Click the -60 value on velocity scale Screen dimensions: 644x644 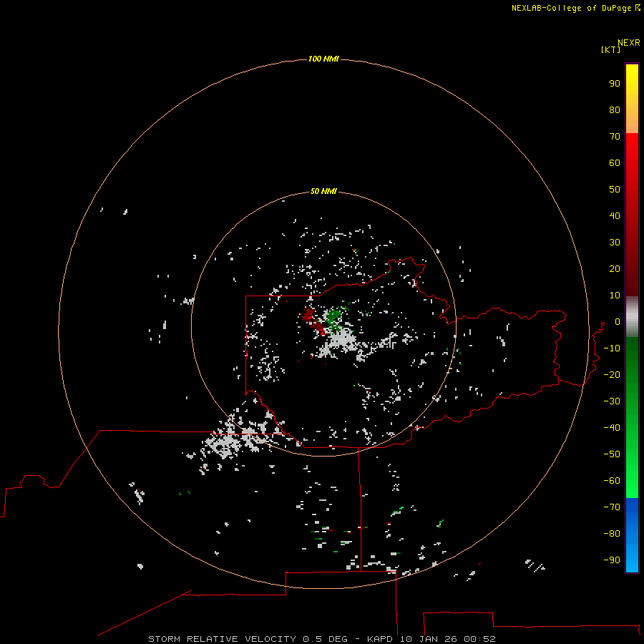[x=612, y=481]
